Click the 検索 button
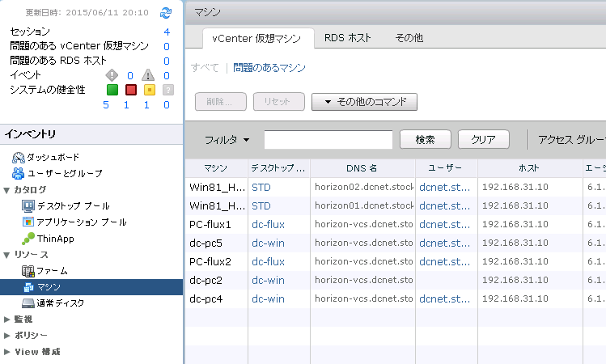 click(425, 140)
